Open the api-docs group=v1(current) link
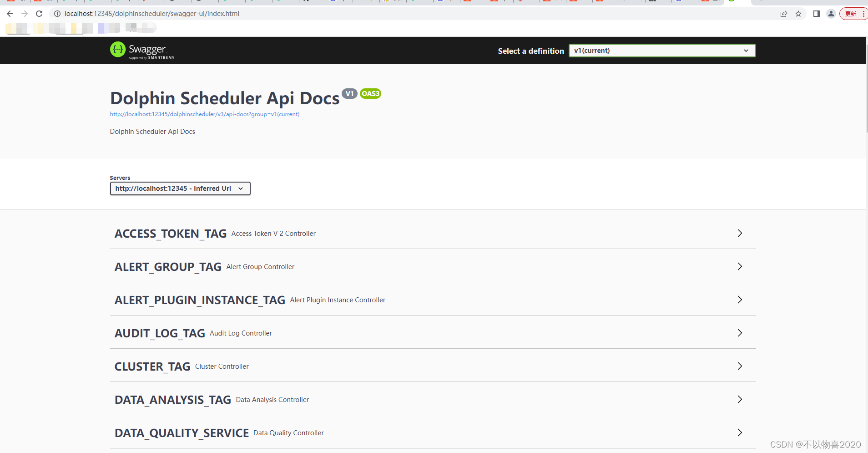Screen dimensions: 868x453 (x=205, y=114)
